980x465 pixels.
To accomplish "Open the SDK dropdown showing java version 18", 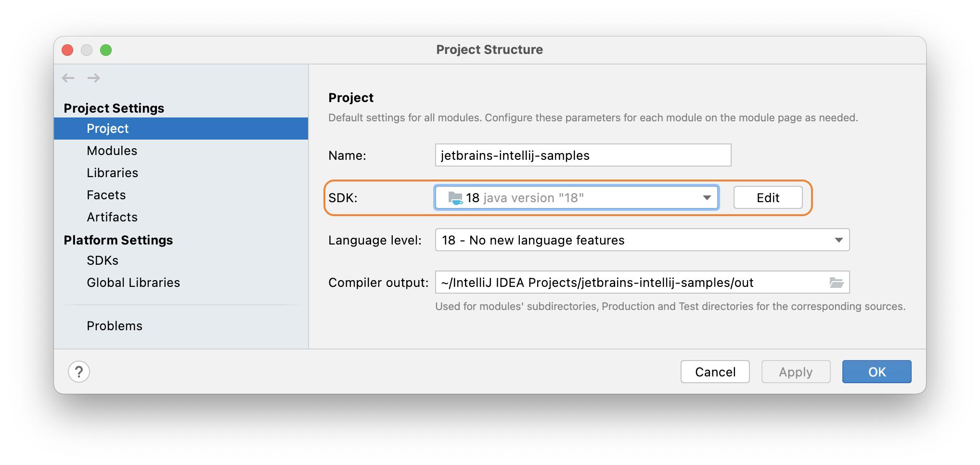I will point(577,198).
